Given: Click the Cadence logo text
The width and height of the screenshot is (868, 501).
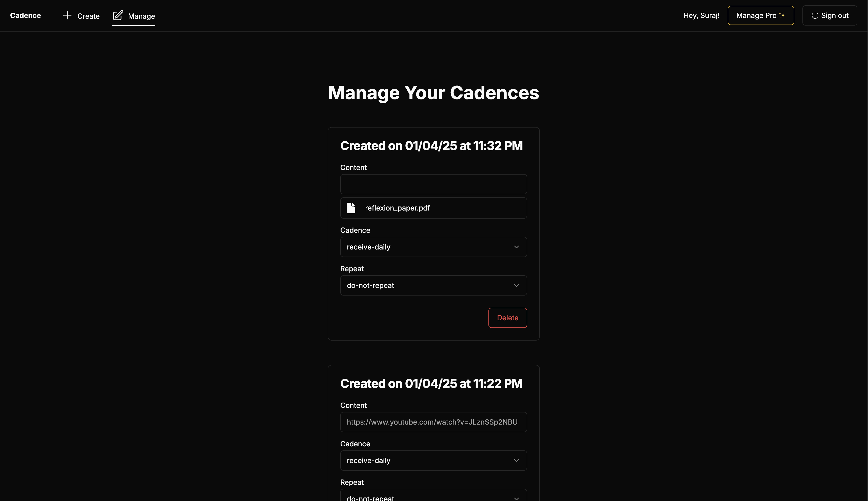Looking at the screenshot, I should click(x=26, y=15).
